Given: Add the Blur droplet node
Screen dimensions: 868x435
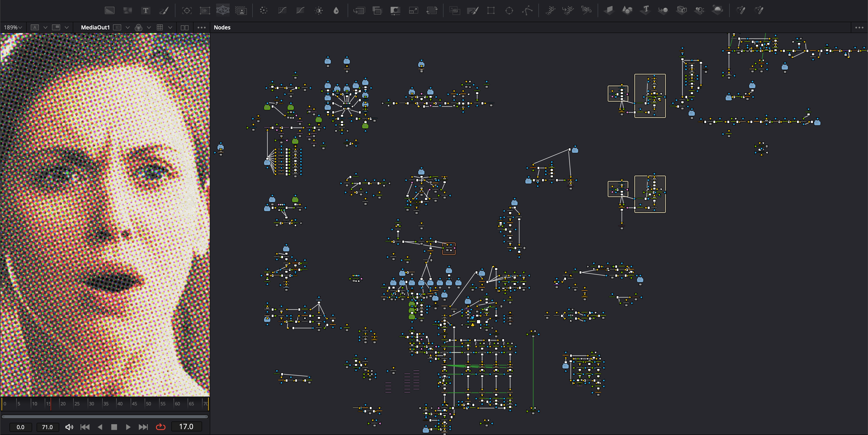Looking at the screenshot, I should pos(336,10).
